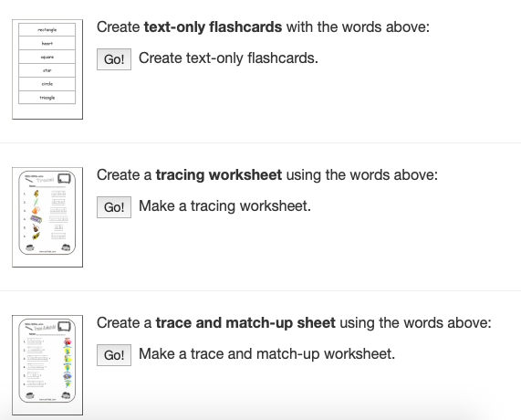Click the 'rectangle' card in flashcards preview
521x420 pixels.
(x=47, y=29)
